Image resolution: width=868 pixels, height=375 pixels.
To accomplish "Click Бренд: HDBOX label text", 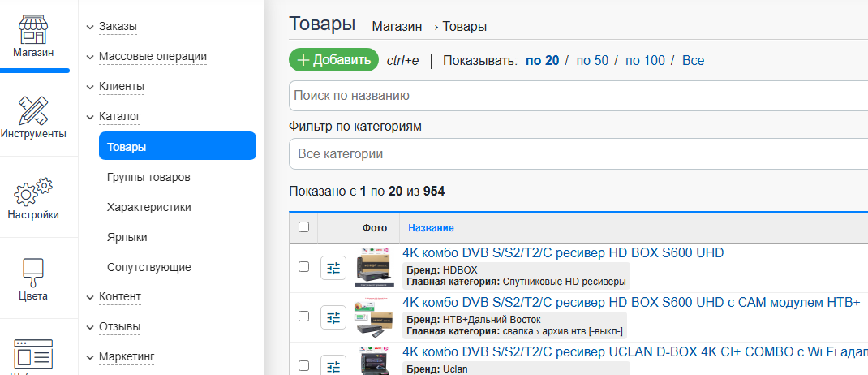I will point(442,270).
